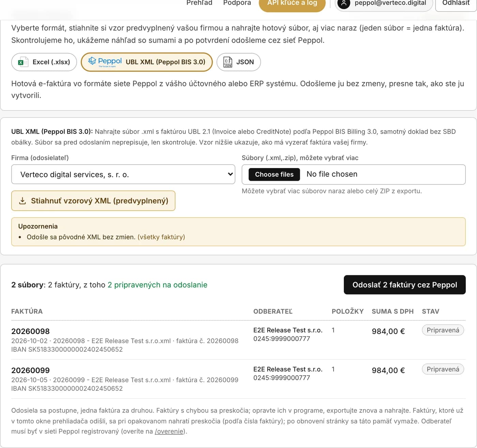This screenshot has height=448, width=477.
Task: Click Choose files button
Action: [274, 174]
